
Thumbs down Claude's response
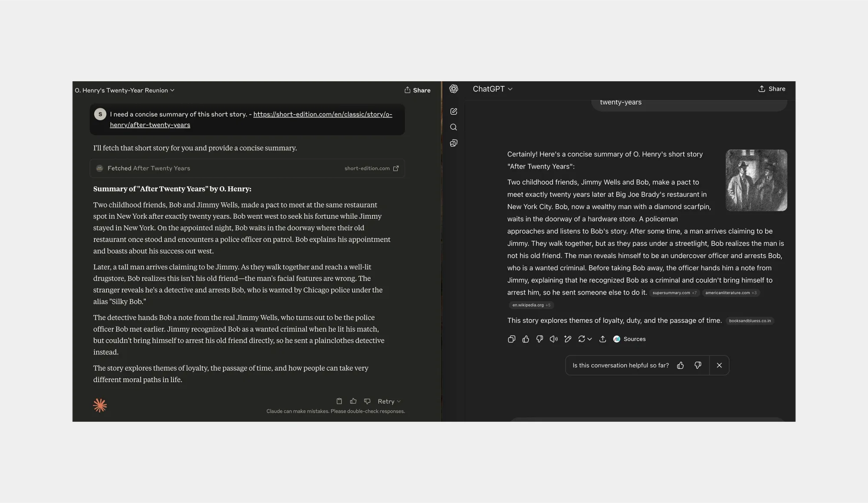pos(367,401)
